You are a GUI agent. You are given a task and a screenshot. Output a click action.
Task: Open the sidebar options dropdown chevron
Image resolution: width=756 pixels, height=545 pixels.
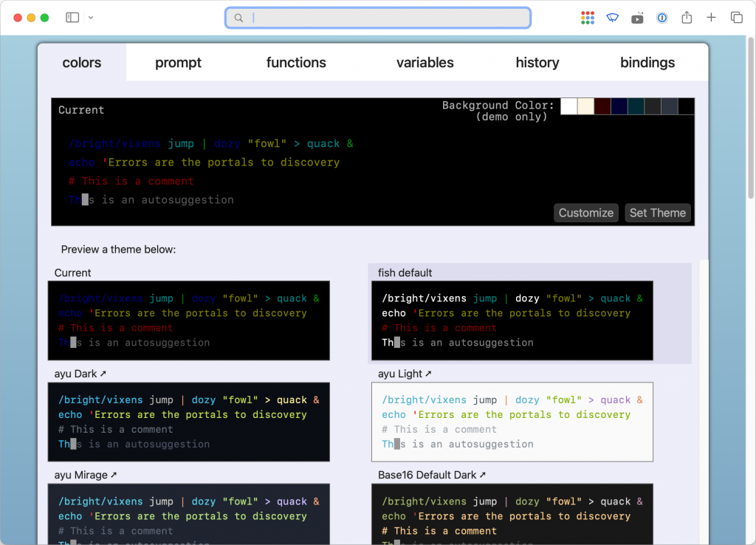pyautogui.click(x=91, y=18)
